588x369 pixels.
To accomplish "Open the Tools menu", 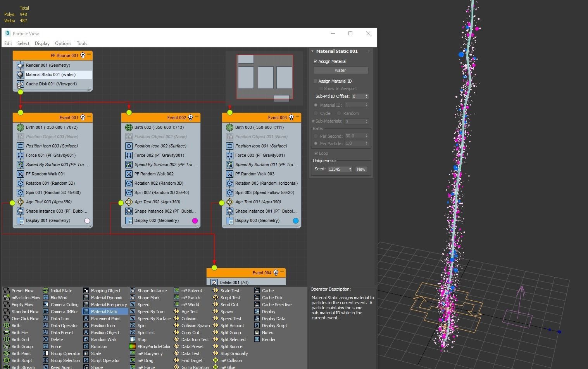I will tap(82, 43).
